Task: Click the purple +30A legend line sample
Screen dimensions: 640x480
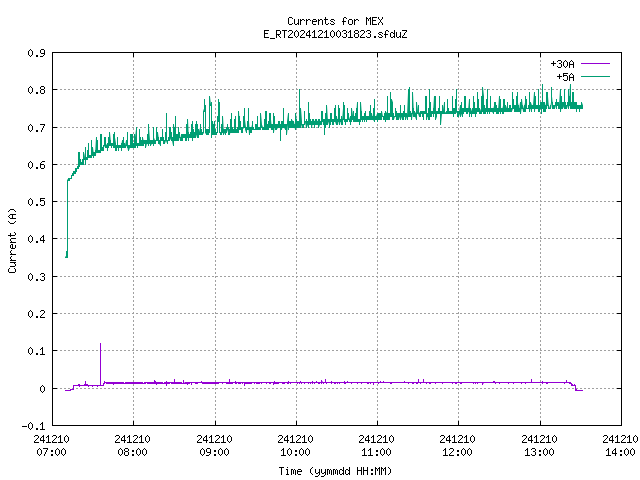Action: [595, 64]
